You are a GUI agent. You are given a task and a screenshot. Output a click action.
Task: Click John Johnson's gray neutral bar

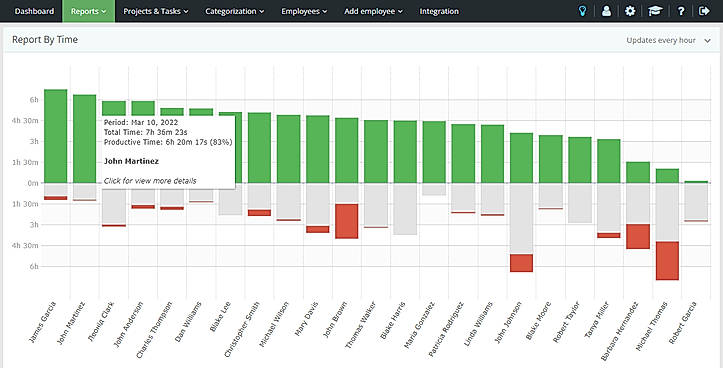522,219
